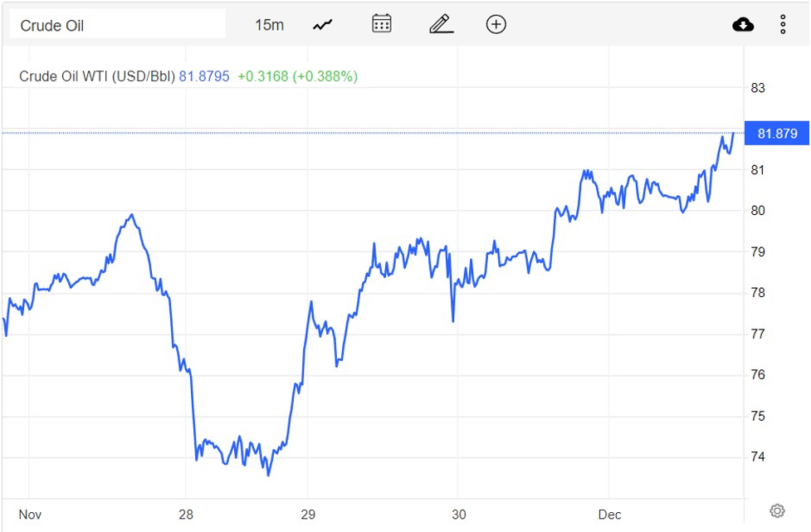Click the 83 label on the price axis
Image resolution: width=811 pixels, height=532 pixels.
757,88
